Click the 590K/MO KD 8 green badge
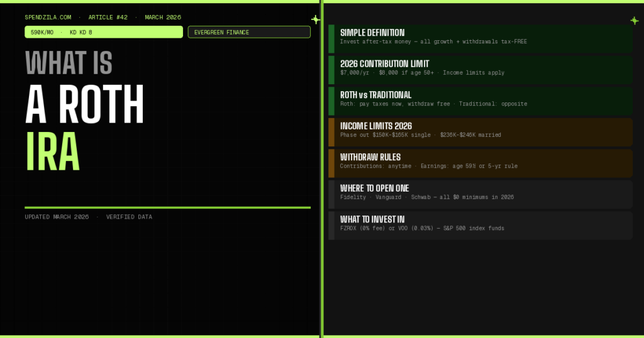This screenshot has width=644, height=338. pos(104,32)
